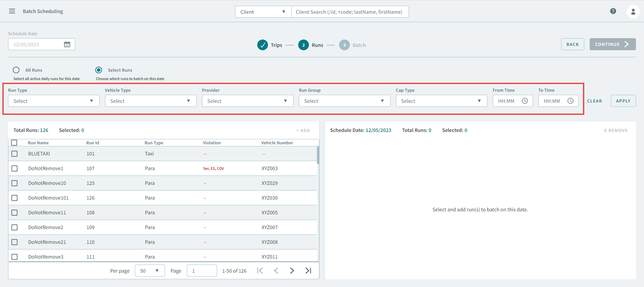The image size is (644, 287).
Task: Click the BACK button
Action: click(x=573, y=44)
